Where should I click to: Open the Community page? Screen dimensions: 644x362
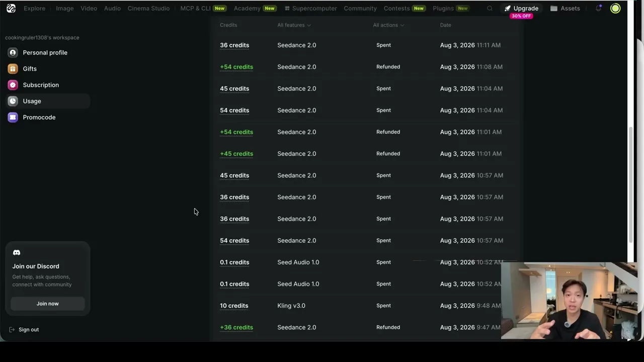[x=360, y=9]
